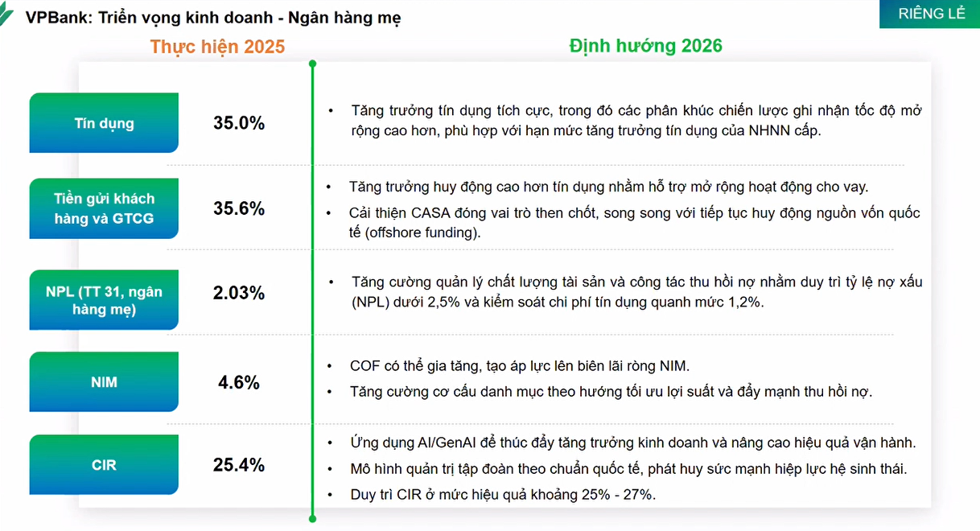Click the 25.4% CIR value
The image size is (980, 531).
[x=239, y=465]
